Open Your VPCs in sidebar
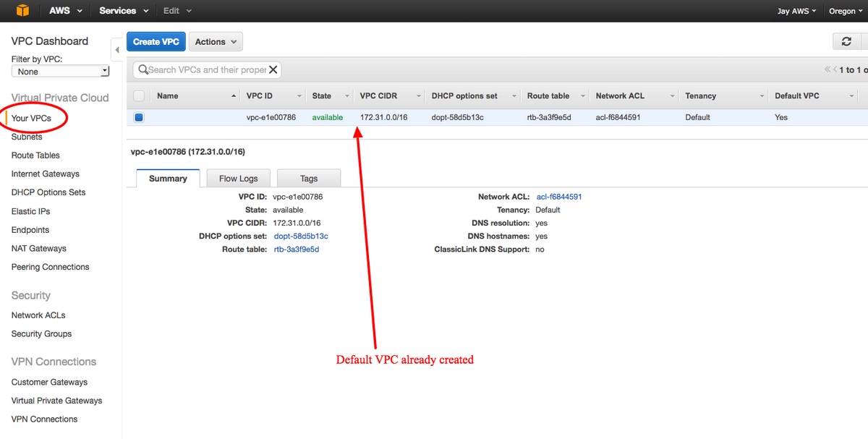868x439 pixels. tap(31, 118)
